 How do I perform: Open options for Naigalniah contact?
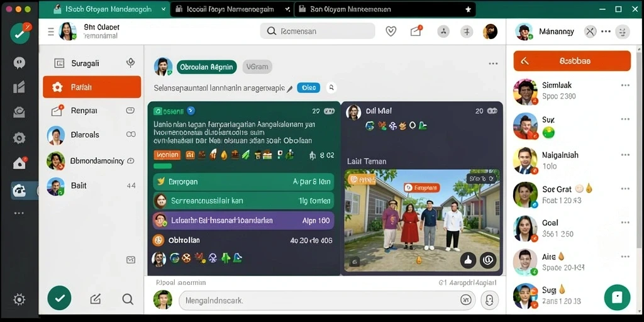pyautogui.click(x=626, y=155)
